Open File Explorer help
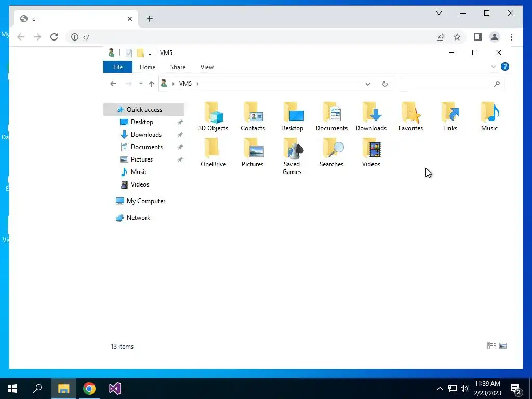 tap(504, 66)
